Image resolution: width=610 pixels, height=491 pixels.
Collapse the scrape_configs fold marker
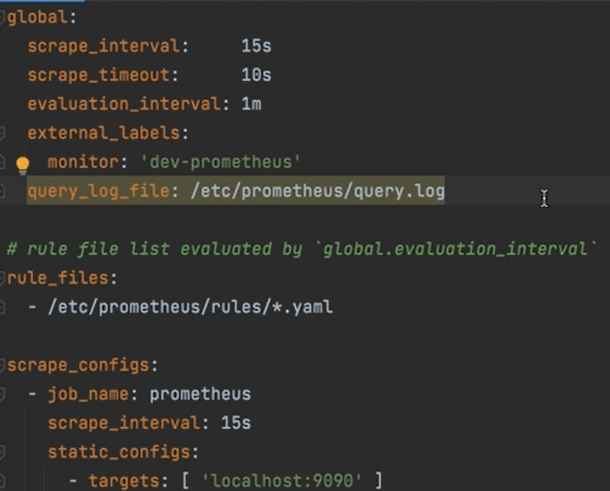click(x=2, y=365)
